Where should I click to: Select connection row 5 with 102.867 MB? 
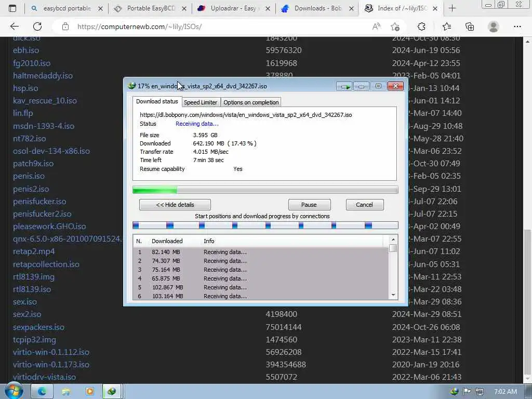click(261, 287)
